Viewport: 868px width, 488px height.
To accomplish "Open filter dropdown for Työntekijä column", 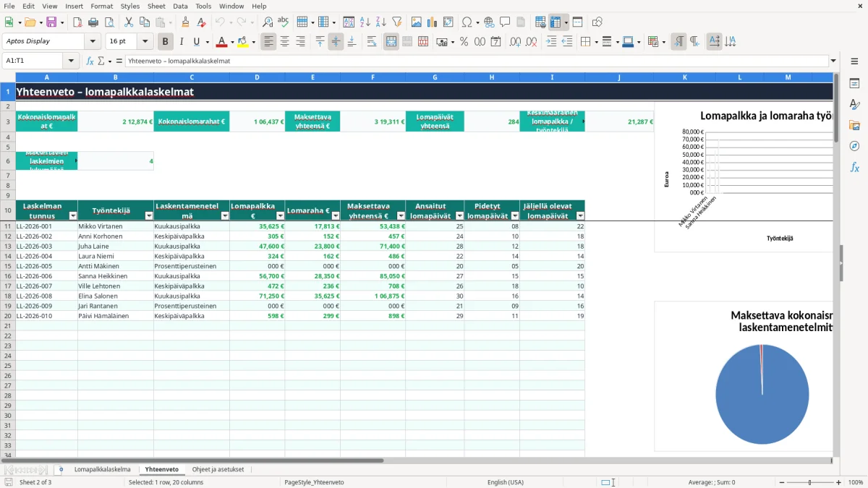I will tap(149, 216).
